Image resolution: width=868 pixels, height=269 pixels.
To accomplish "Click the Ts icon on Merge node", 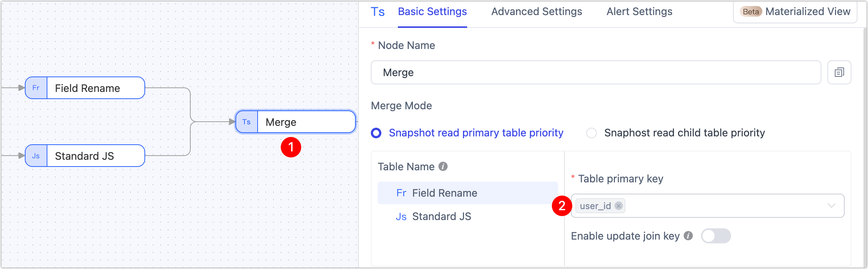I will 247,122.
